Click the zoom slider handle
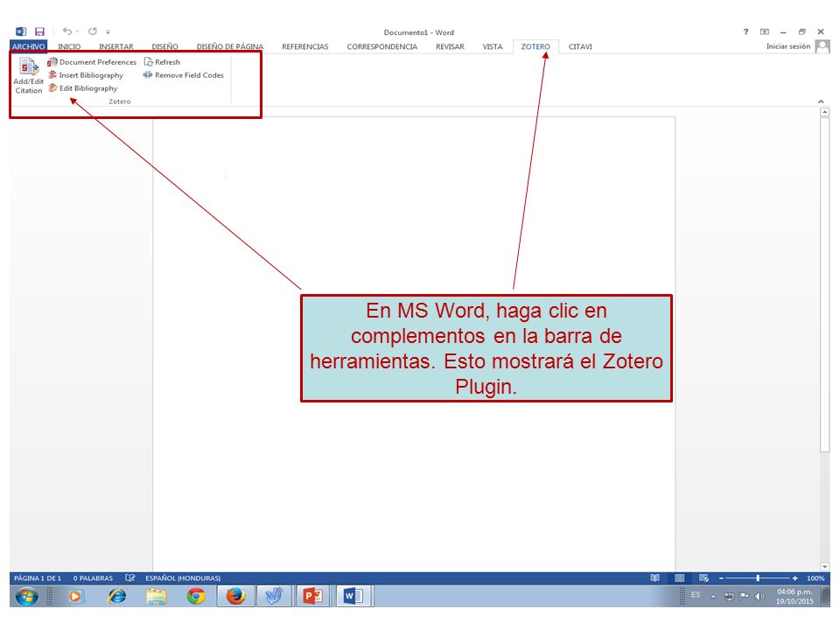 tap(758, 578)
